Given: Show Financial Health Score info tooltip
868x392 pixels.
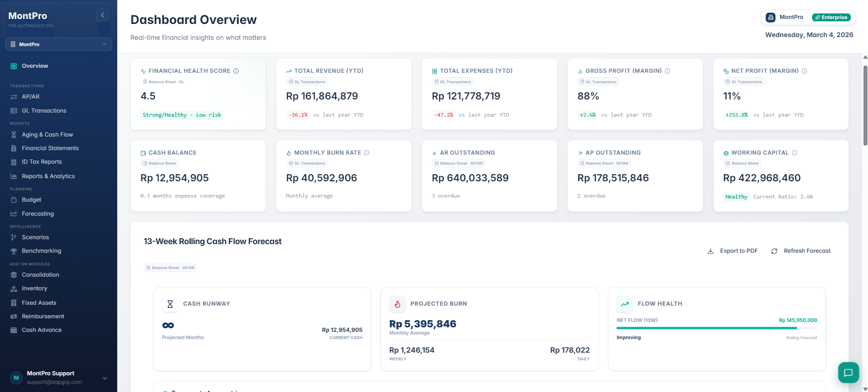Looking at the screenshot, I should [236, 71].
